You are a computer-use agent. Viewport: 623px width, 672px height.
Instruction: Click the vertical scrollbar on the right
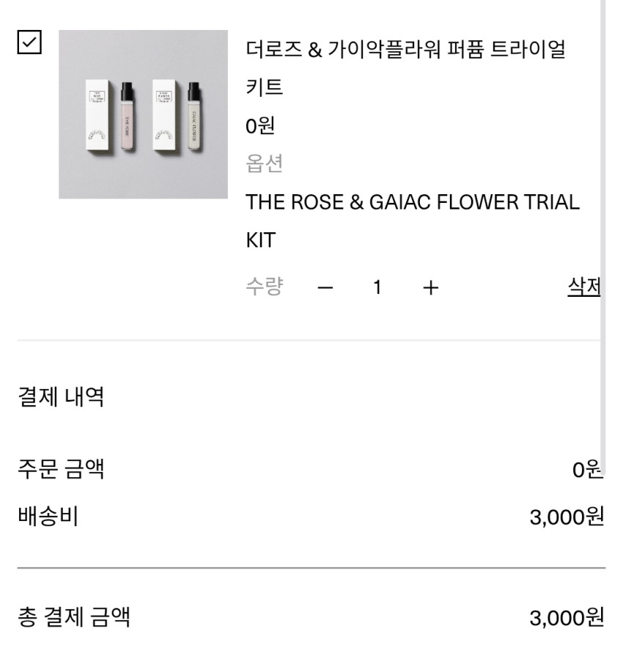point(602,220)
